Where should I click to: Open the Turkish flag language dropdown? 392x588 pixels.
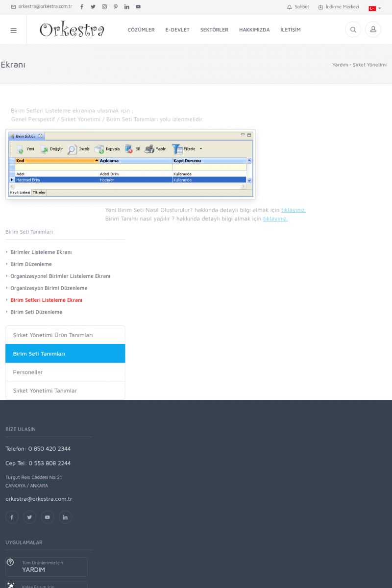point(375,8)
